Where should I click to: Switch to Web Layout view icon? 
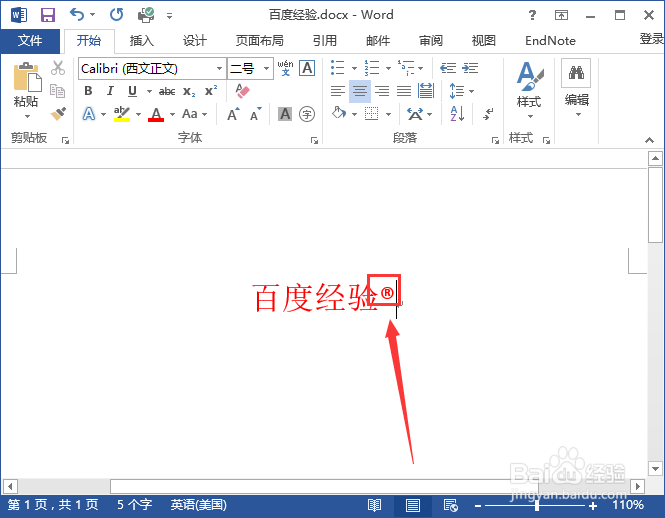pyautogui.click(x=450, y=505)
